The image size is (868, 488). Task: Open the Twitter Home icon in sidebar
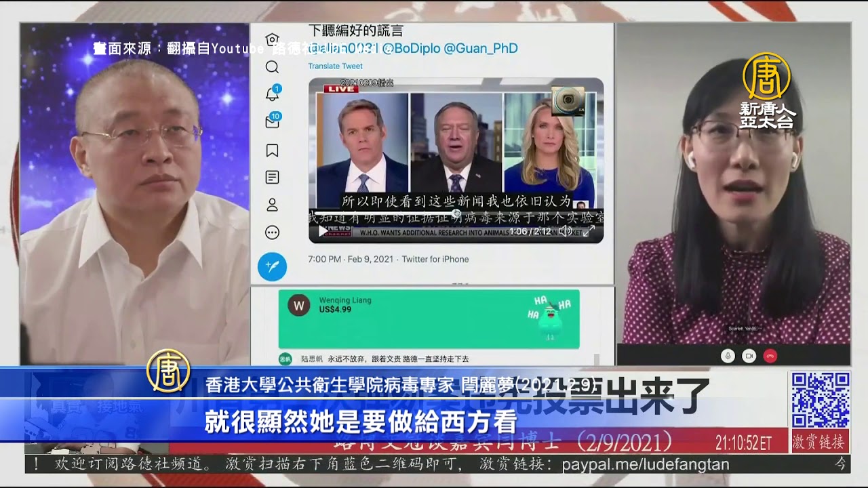coord(272,39)
